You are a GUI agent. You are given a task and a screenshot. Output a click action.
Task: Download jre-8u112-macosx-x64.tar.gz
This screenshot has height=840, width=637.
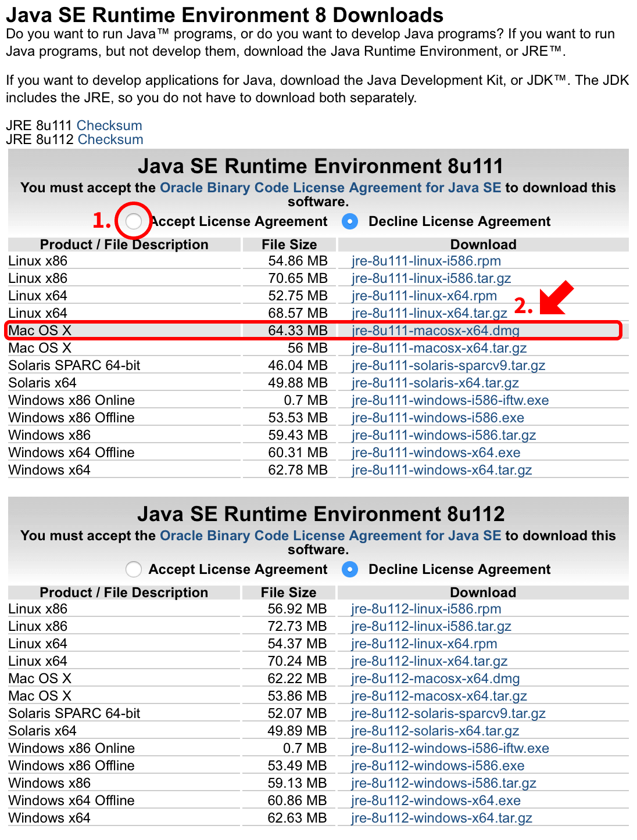click(x=439, y=696)
